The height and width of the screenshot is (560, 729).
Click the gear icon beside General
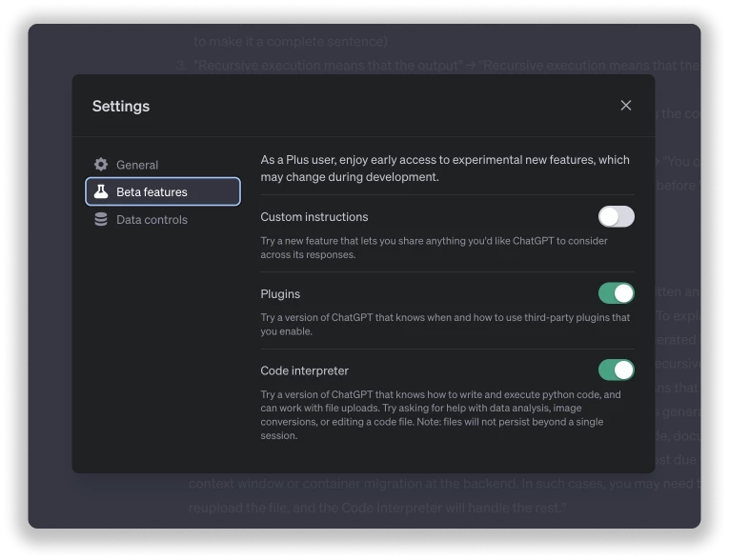(x=101, y=165)
